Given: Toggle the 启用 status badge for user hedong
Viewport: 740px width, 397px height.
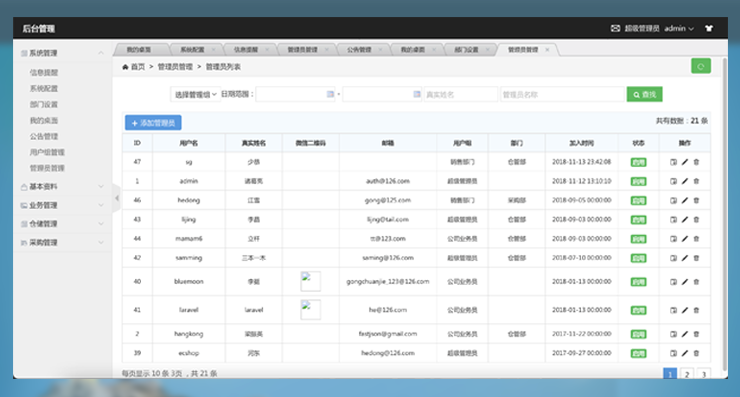Looking at the screenshot, I should pyautogui.click(x=639, y=201).
